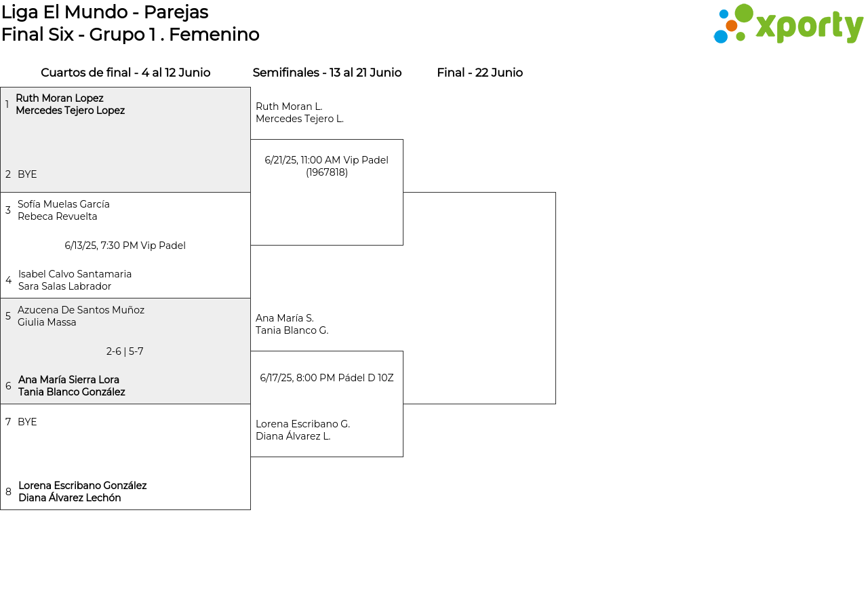Open the 6/21/25 11:00 AM semifinal match
This screenshot has height=599, width=868.
pyautogui.click(x=326, y=166)
